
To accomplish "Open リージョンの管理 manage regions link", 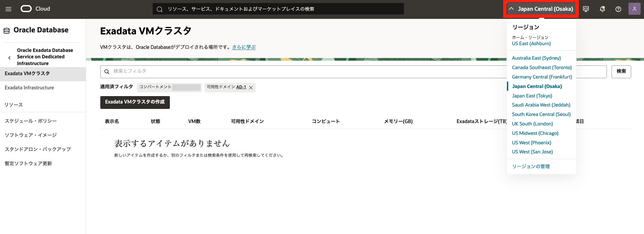I will coord(531,167).
